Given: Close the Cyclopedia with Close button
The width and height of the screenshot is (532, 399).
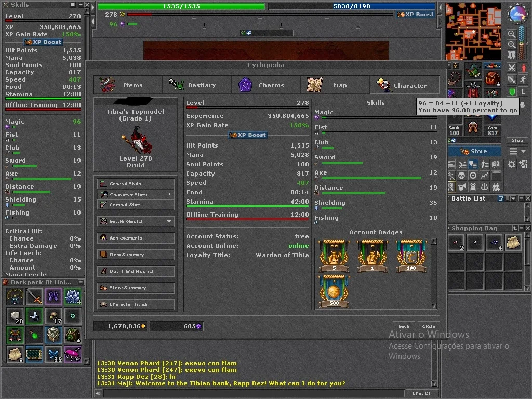Looking at the screenshot, I should click(x=429, y=326).
